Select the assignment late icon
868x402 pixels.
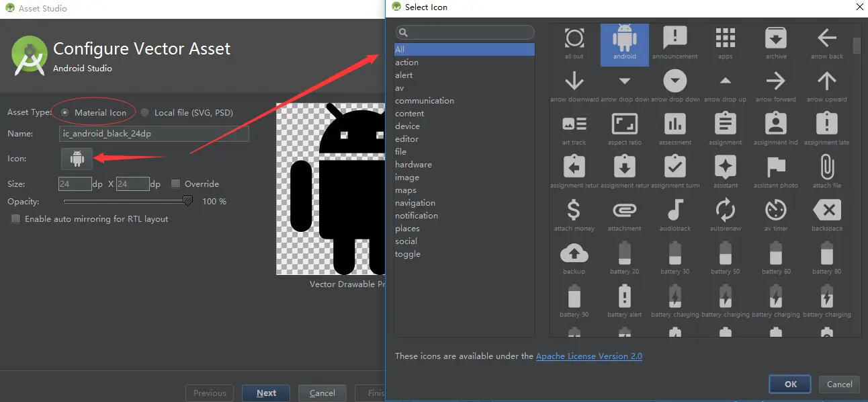[x=826, y=124]
